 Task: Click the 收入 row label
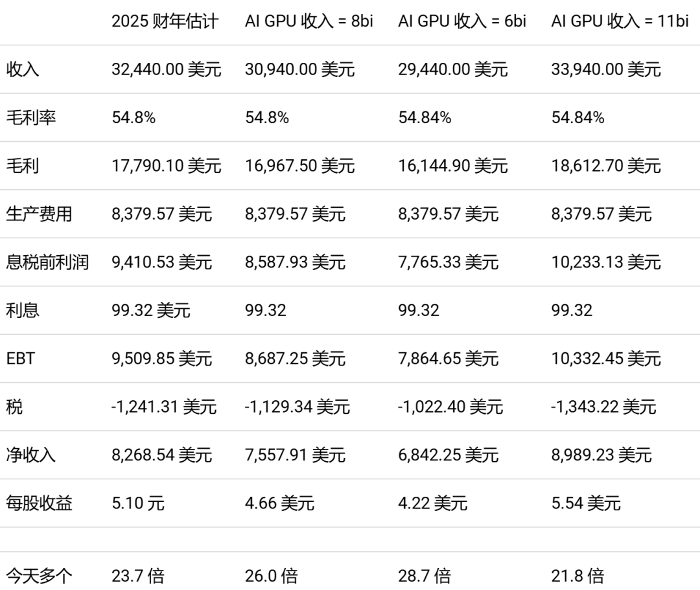(x=23, y=69)
